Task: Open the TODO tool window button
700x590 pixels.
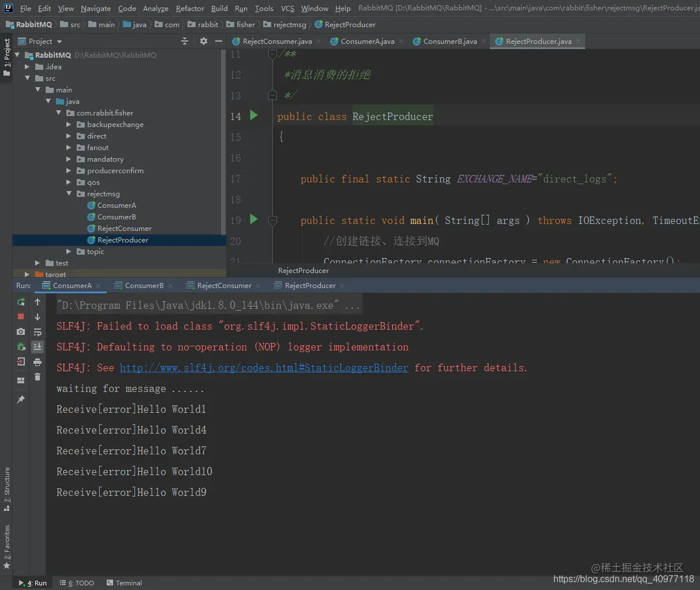Action: (x=77, y=582)
